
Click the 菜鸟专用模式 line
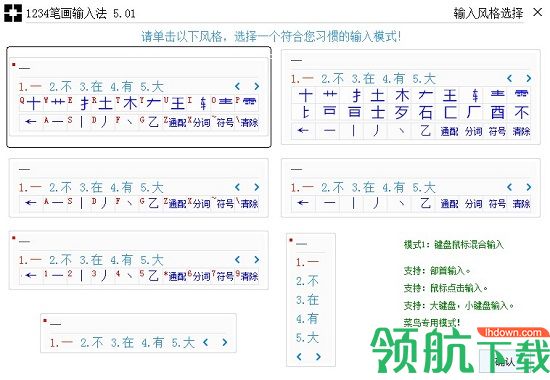(431, 322)
